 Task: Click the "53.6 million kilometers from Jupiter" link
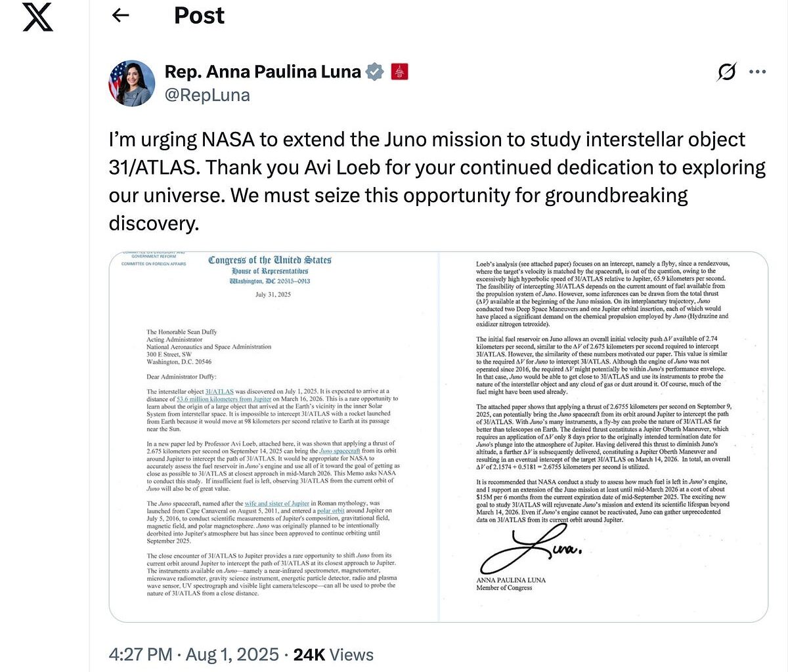[x=224, y=399]
